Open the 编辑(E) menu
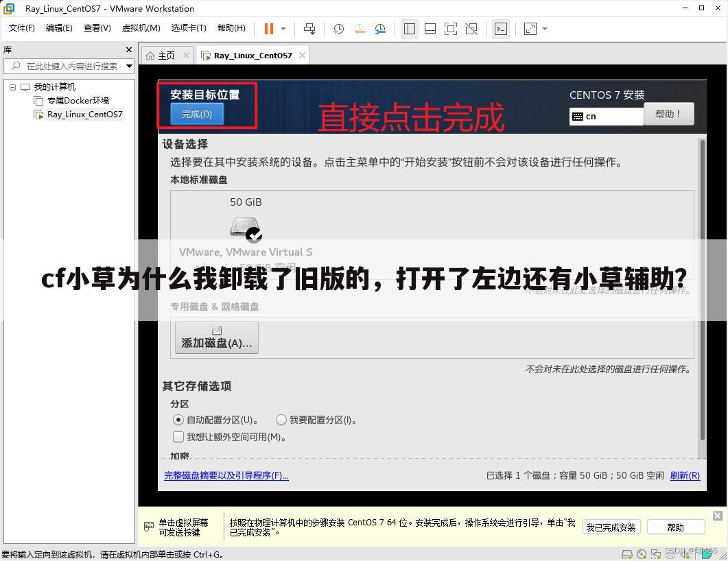The image size is (728, 561). 59,28
